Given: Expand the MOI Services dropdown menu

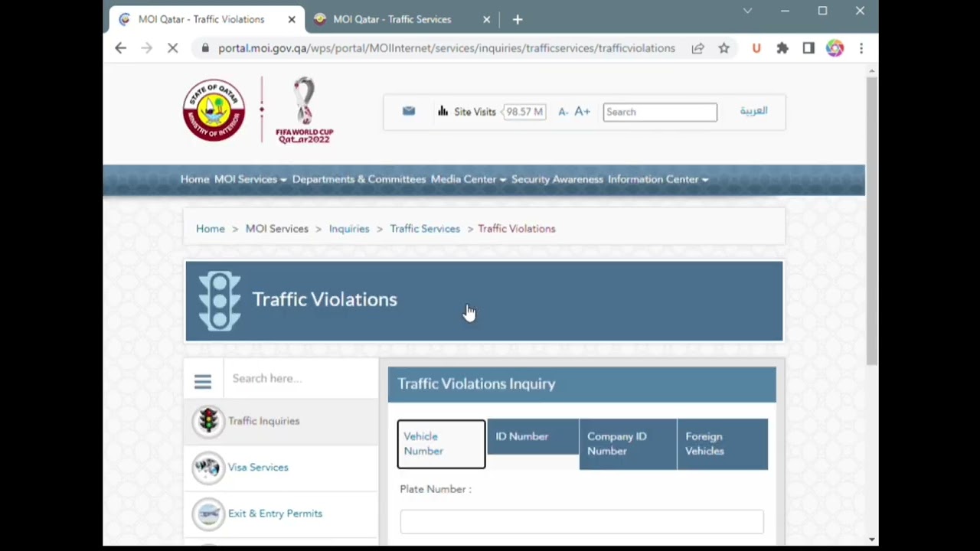Looking at the screenshot, I should [250, 179].
